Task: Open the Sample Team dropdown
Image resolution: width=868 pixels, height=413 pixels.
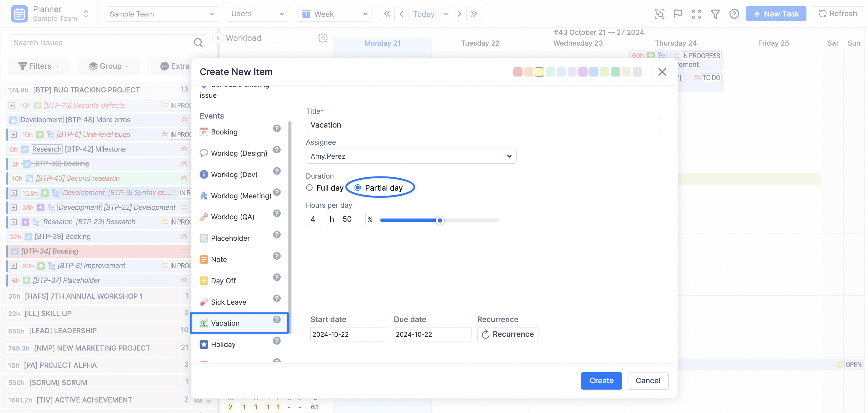Action: pyautogui.click(x=162, y=14)
